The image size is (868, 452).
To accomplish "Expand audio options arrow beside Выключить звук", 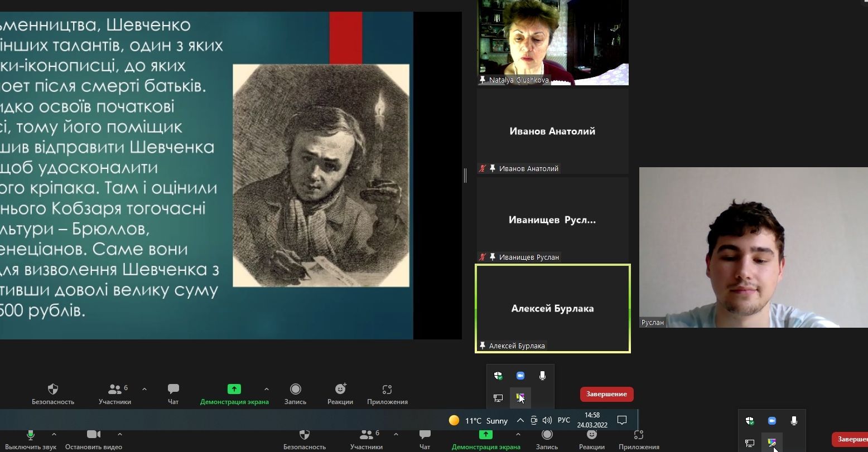I will (54, 434).
